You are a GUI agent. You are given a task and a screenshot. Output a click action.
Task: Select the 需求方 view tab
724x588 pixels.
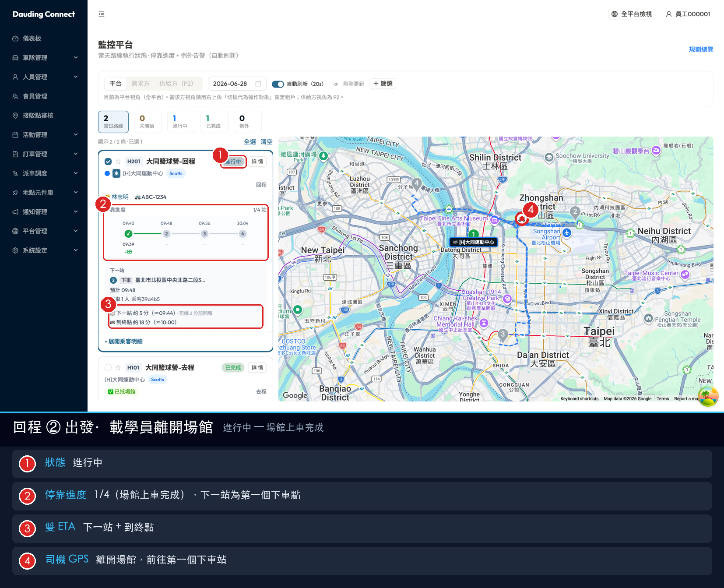pyautogui.click(x=140, y=84)
